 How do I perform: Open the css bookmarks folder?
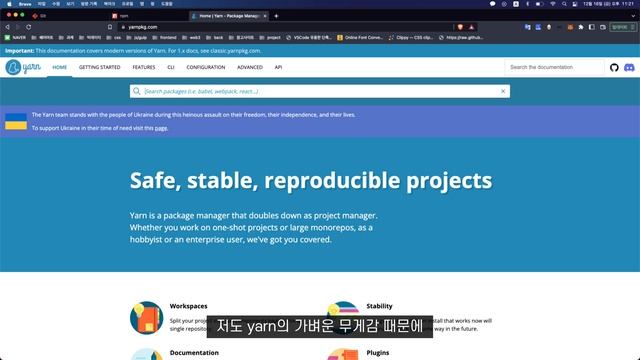[x=114, y=38]
